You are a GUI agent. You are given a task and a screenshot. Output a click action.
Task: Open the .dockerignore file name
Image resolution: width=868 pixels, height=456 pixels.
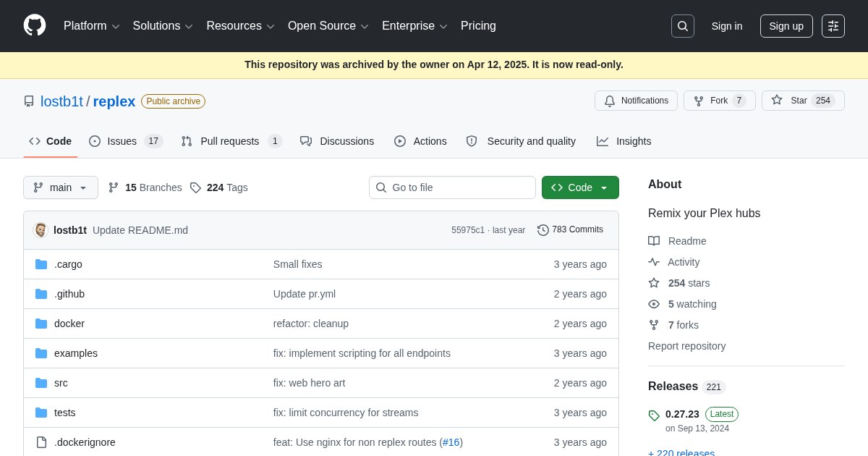coord(85,442)
